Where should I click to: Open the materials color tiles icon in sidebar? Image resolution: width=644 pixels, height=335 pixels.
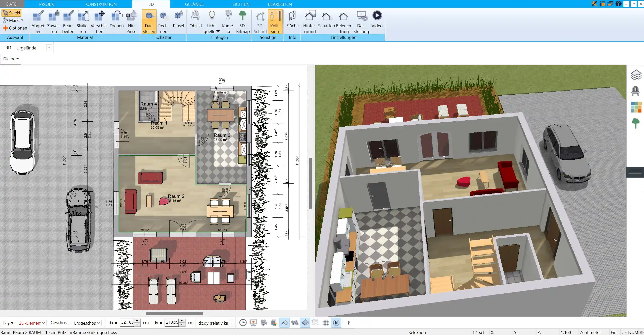click(636, 107)
